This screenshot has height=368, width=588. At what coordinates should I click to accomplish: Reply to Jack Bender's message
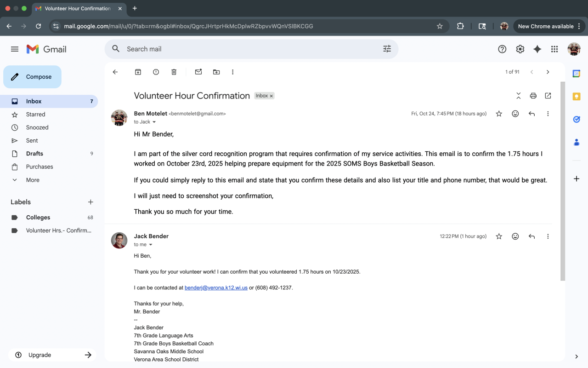[x=531, y=236]
